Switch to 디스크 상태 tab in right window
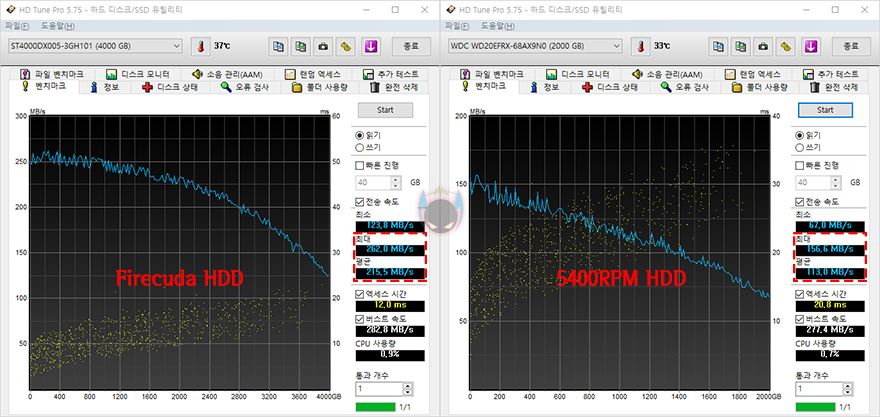Image resolution: width=880 pixels, height=417 pixels. click(x=609, y=87)
